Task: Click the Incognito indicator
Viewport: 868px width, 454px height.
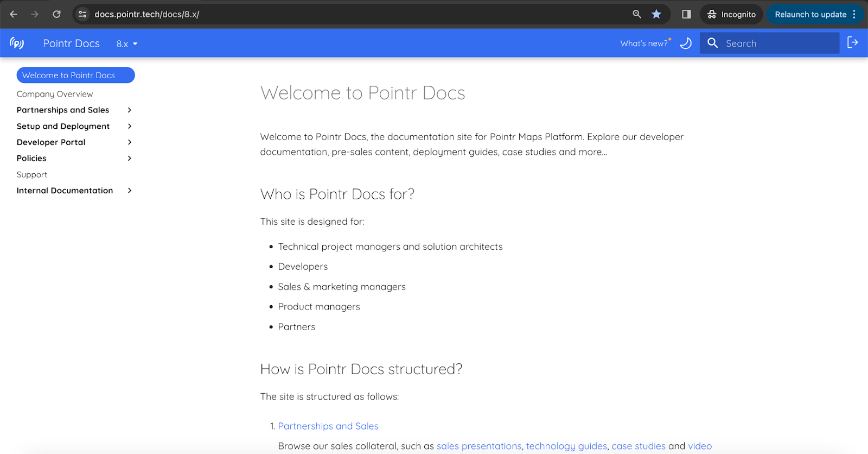Action: (731, 14)
